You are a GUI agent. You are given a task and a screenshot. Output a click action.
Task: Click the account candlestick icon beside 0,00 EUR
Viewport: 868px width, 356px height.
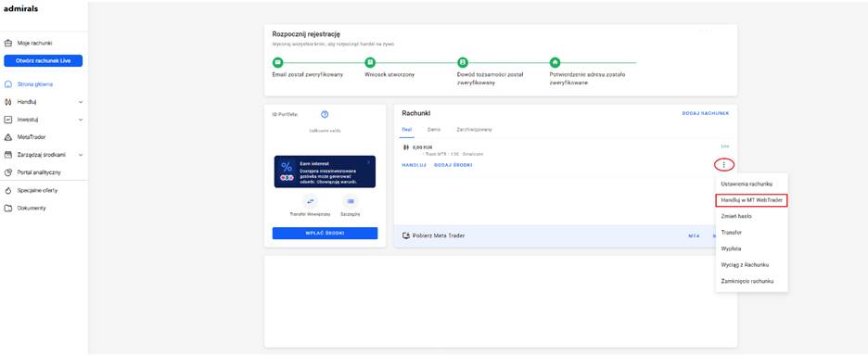point(406,147)
